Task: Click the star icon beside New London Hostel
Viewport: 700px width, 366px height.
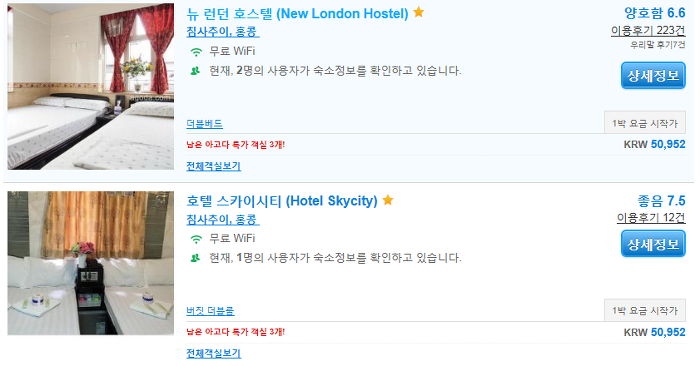Action: 418,12
